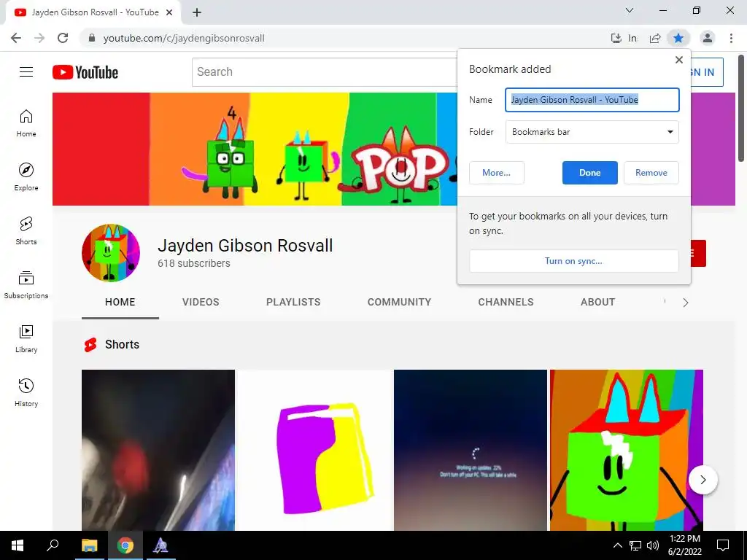Open the YouTube hamburger guide menu

pos(26,72)
